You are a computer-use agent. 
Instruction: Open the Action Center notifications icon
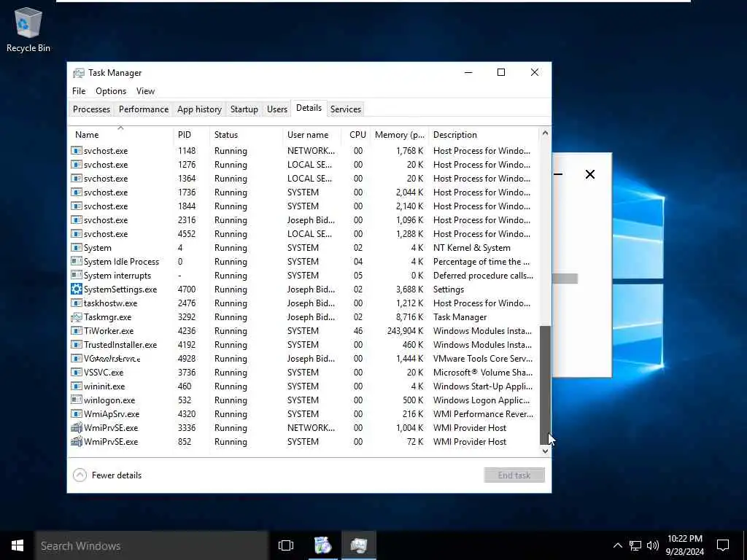tap(723, 545)
